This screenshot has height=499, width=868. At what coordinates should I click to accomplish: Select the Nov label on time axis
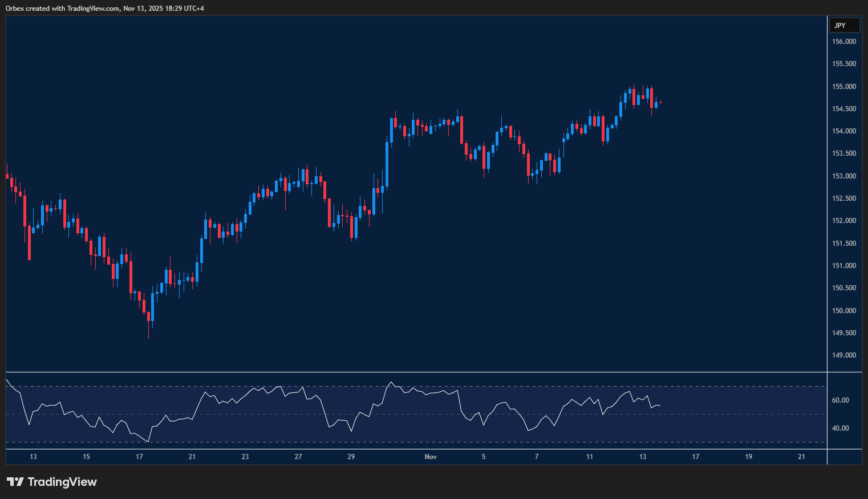(431, 457)
